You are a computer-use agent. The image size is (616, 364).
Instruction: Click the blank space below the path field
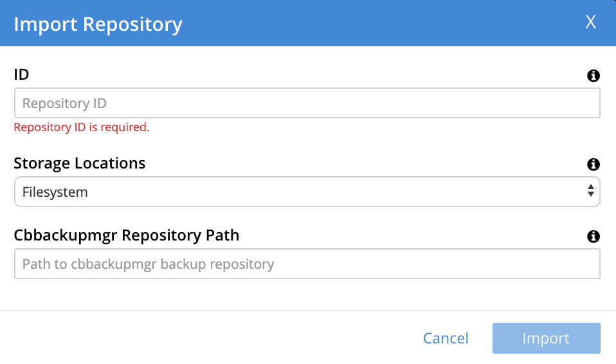pyautogui.click(x=307, y=295)
